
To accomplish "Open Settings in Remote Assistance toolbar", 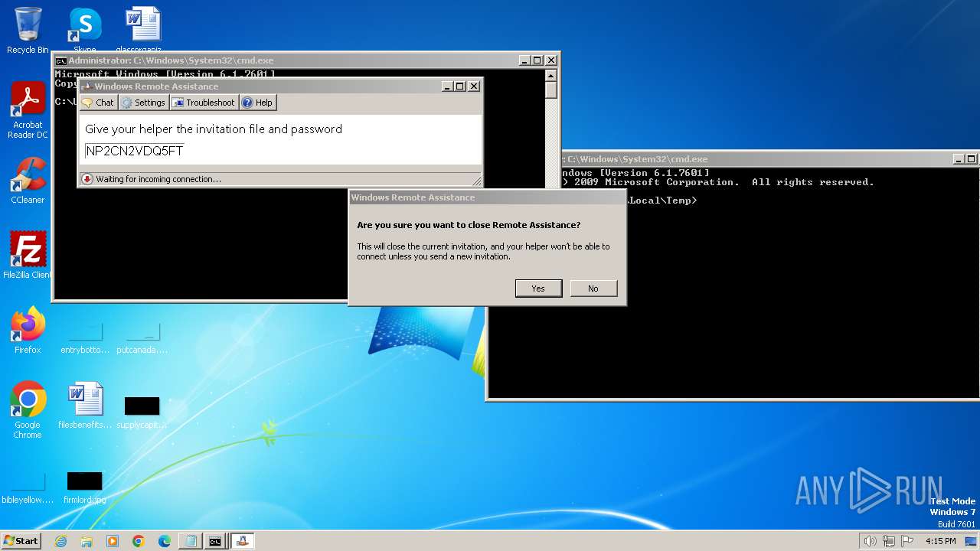I will tap(143, 103).
